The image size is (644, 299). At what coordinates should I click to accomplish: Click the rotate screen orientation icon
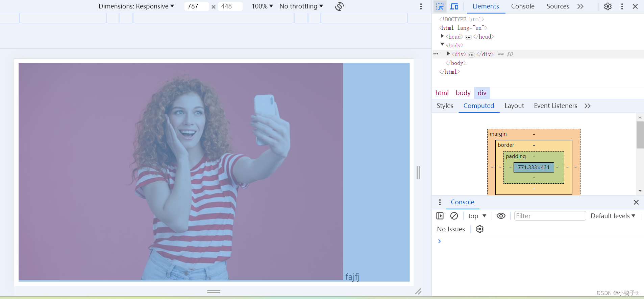(339, 6)
